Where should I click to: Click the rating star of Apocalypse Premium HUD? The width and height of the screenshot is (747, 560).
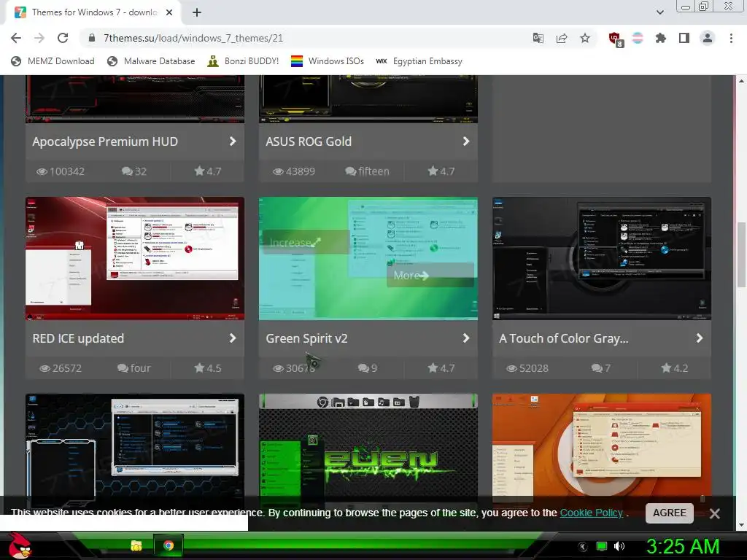pos(199,171)
